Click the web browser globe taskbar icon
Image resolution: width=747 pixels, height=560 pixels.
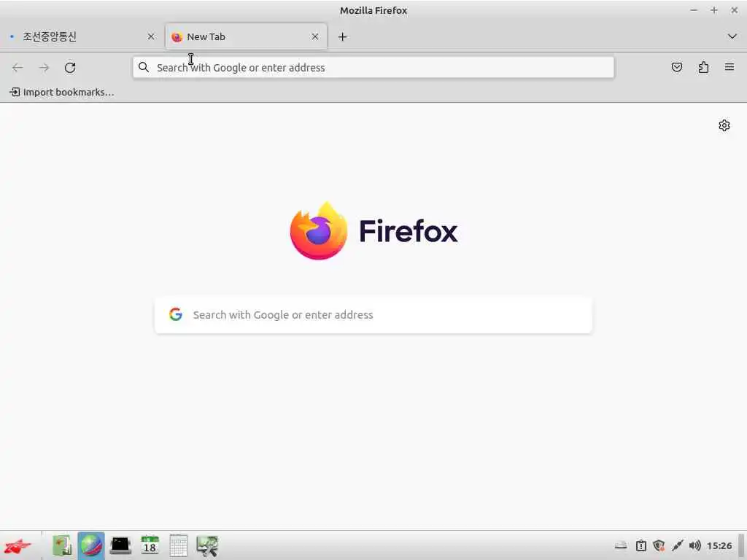point(91,545)
